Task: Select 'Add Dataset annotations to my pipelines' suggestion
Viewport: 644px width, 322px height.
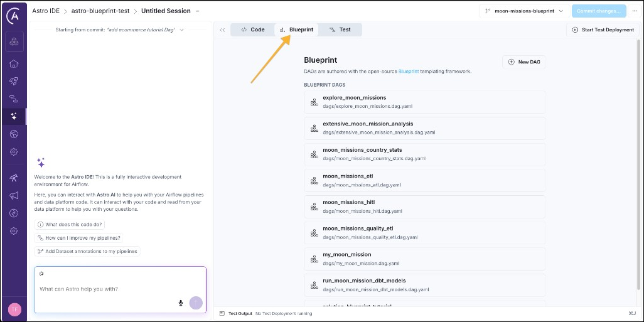Action: tap(87, 251)
